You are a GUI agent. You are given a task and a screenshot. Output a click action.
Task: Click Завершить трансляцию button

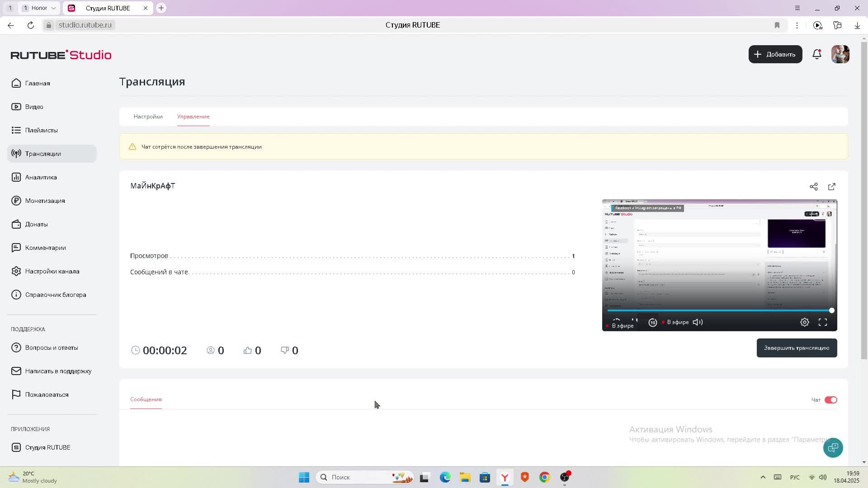tap(797, 348)
